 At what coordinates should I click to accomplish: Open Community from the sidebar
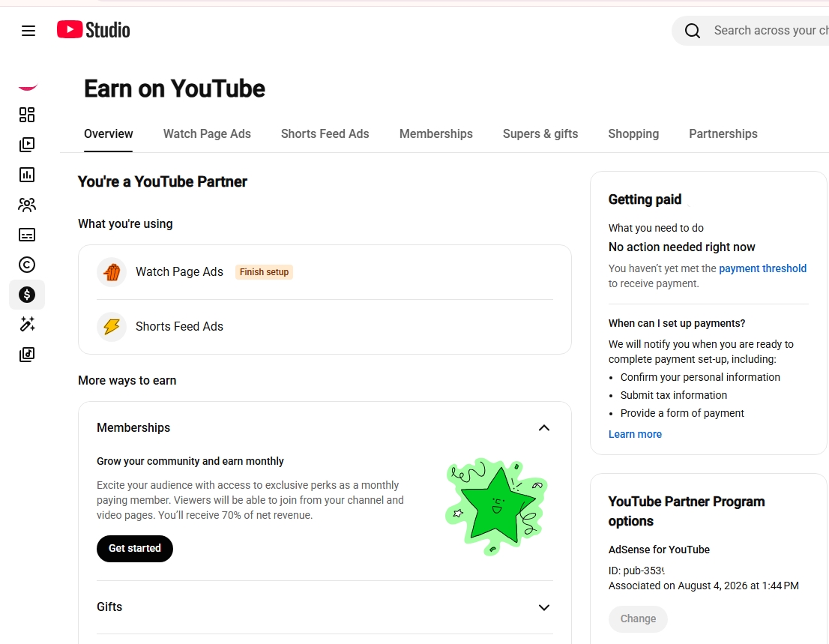pos(27,205)
